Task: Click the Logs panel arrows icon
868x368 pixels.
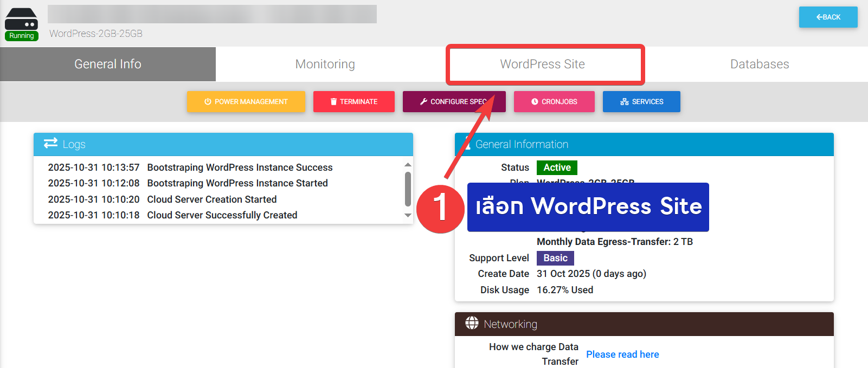Action: point(50,143)
